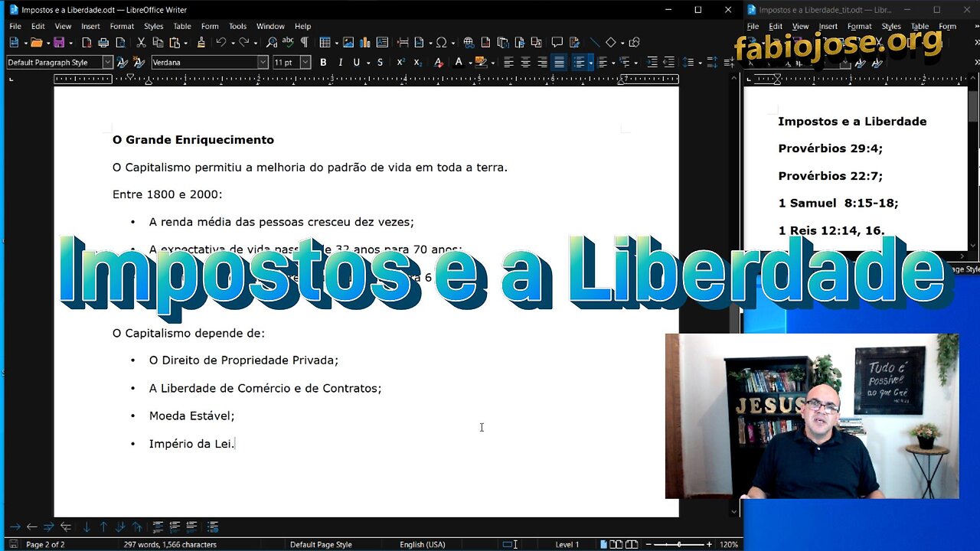Expand the unordered list style dropdown
Screen dimensions: 980x551
590,63
